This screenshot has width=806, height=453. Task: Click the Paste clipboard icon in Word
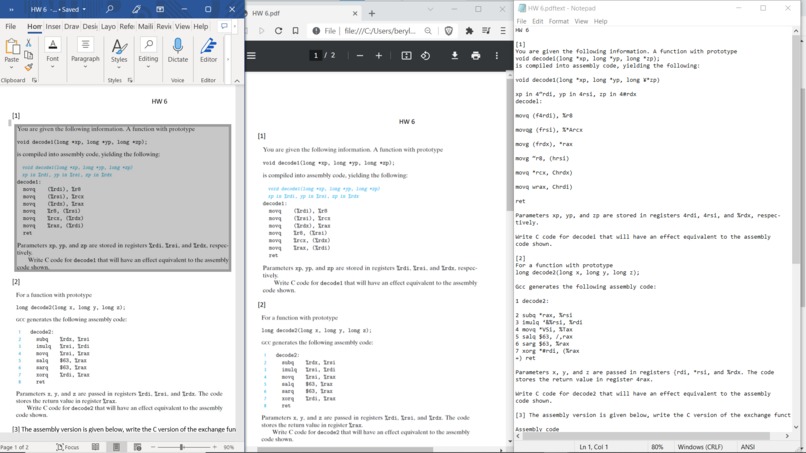coord(11,47)
